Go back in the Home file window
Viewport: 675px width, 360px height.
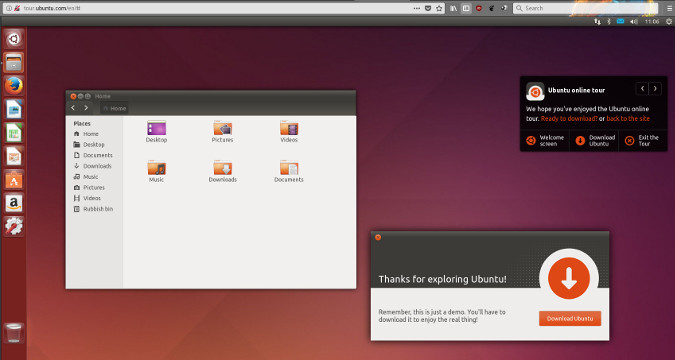[x=73, y=108]
